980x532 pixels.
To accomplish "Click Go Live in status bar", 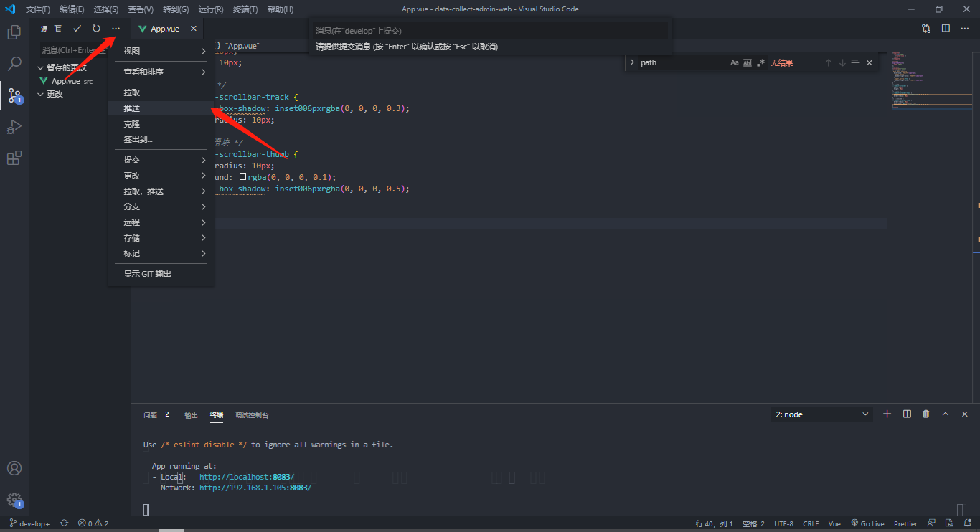I will pos(867,523).
